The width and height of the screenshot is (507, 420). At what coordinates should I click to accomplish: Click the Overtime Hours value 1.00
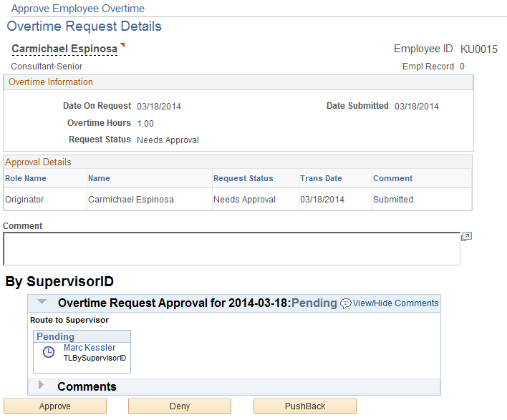145,124
